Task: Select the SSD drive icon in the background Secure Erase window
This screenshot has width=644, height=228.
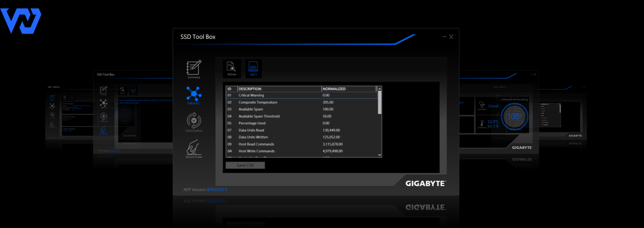Action: click(x=133, y=90)
